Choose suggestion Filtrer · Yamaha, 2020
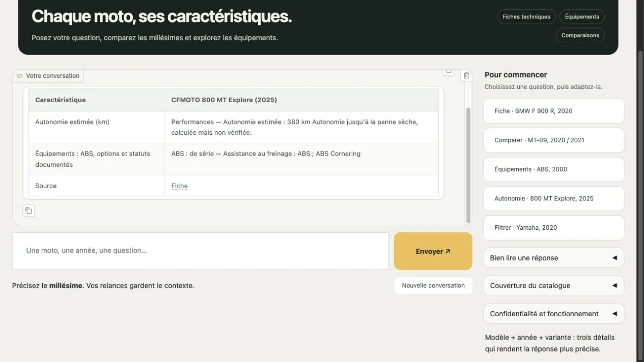 (554, 228)
